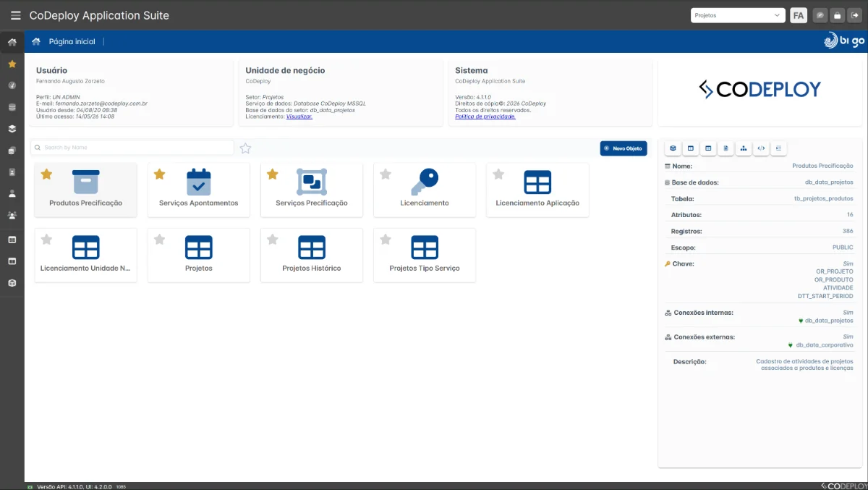Open the Serviços Precificação card

click(312, 190)
